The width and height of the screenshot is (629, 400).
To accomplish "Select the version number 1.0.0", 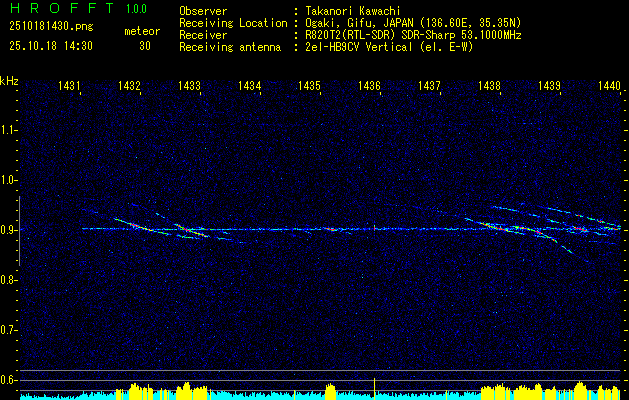I will (136, 9).
